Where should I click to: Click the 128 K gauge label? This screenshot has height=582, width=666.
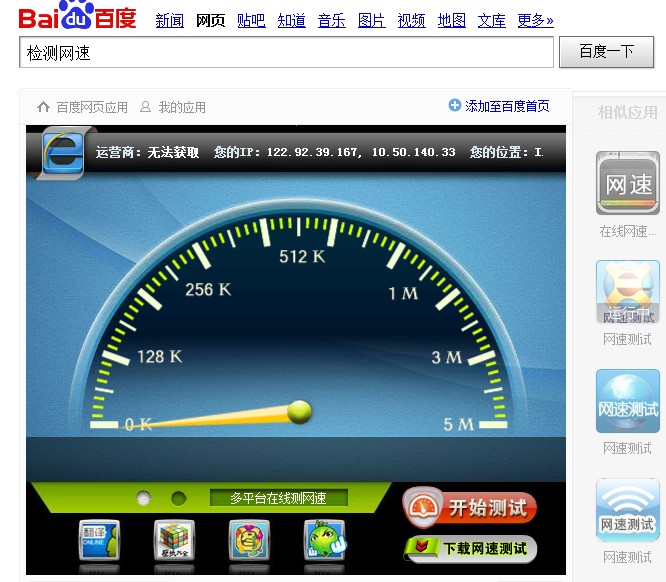point(160,356)
